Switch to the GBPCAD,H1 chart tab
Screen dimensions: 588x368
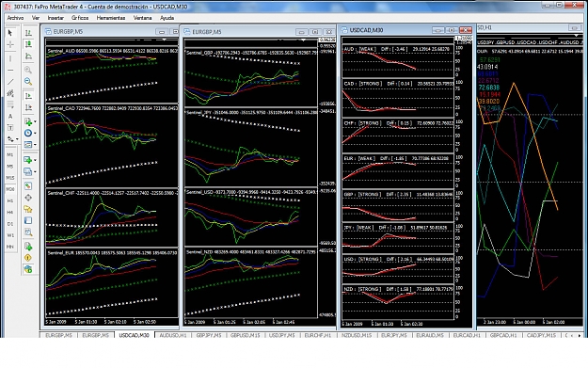tap(503, 335)
